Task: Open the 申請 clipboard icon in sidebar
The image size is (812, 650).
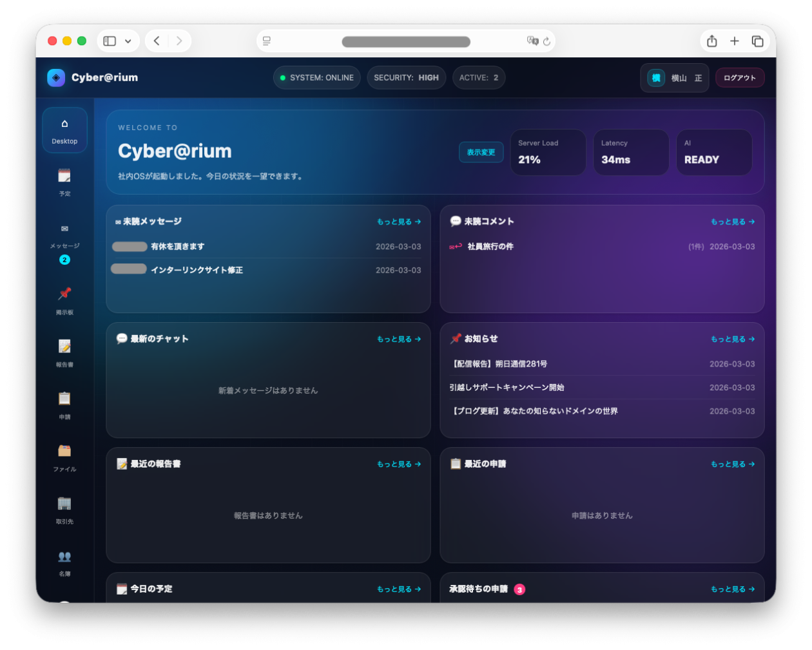Action: pyautogui.click(x=64, y=399)
